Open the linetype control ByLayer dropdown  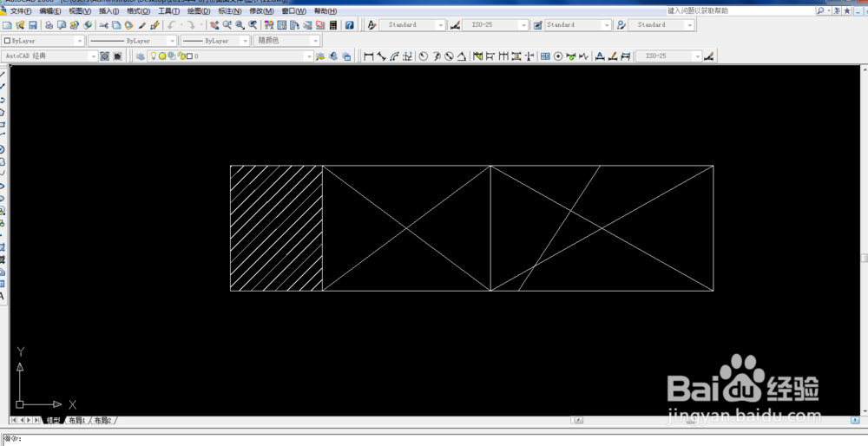tap(132, 41)
